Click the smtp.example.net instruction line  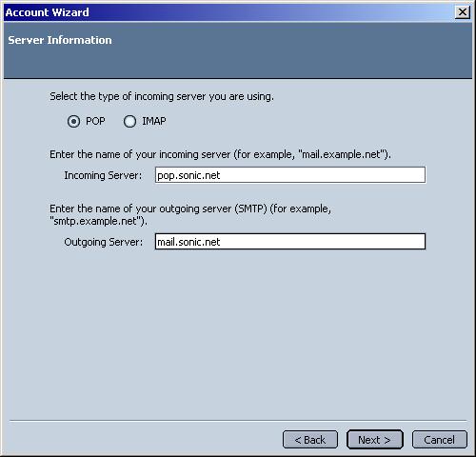click(x=190, y=215)
